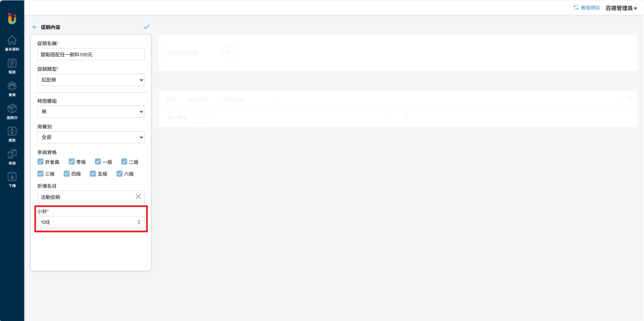Open the 基本資料 home icon

point(12,40)
